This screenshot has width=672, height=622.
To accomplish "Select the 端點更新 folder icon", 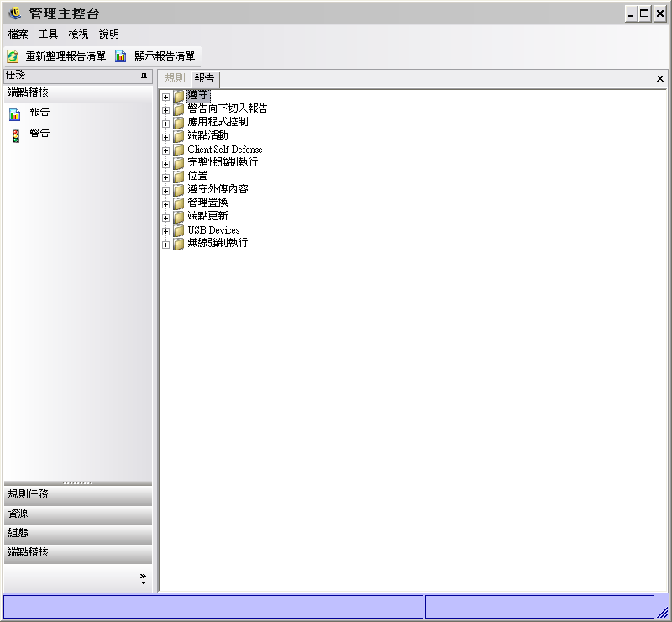I will [179, 217].
